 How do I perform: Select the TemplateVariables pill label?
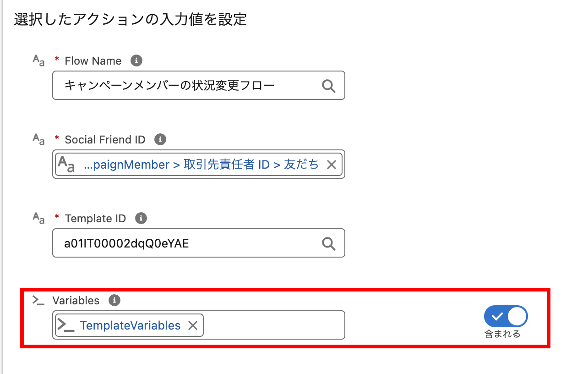(x=130, y=325)
